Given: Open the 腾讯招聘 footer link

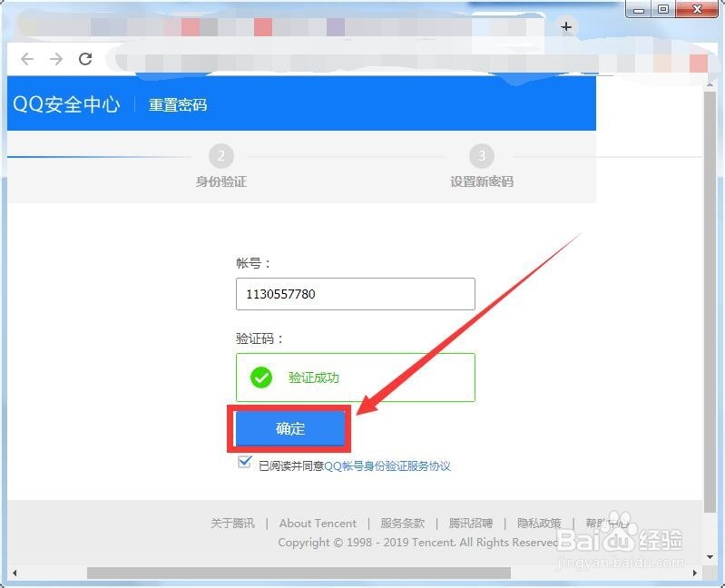Looking at the screenshot, I should tap(470, 524).
